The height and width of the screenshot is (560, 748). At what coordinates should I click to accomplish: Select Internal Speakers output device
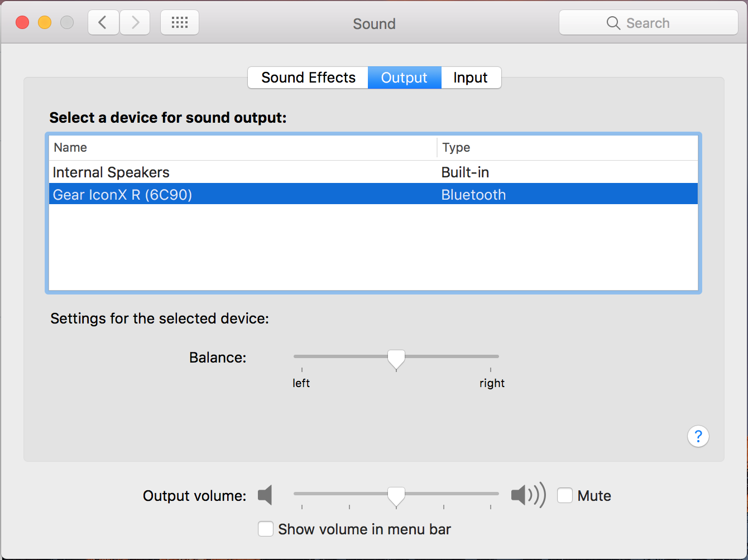[111, 172]
